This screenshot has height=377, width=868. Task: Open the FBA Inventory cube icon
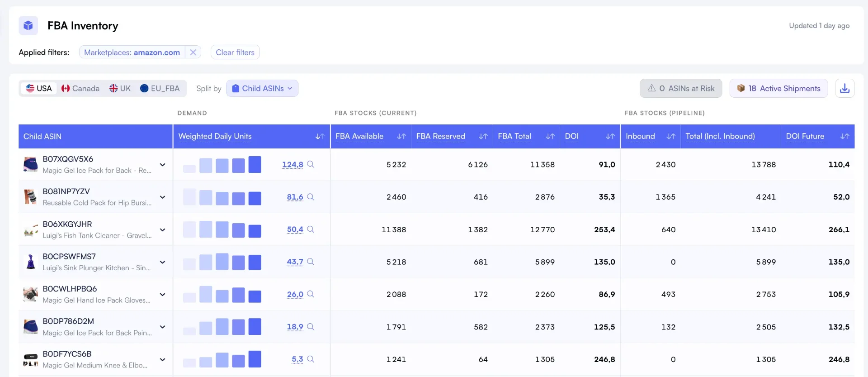click(x=28, y=25)
